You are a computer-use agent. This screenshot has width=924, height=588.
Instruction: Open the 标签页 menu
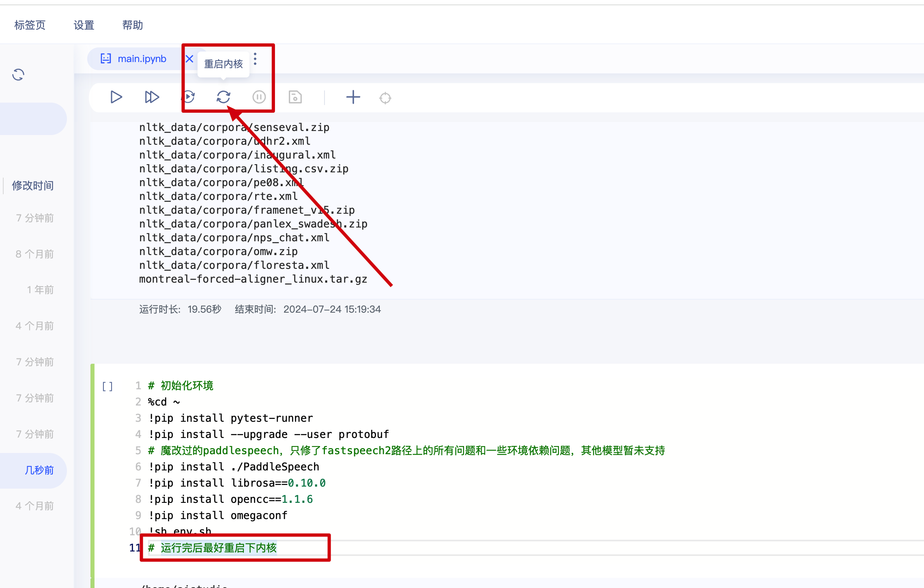point(30,25)
